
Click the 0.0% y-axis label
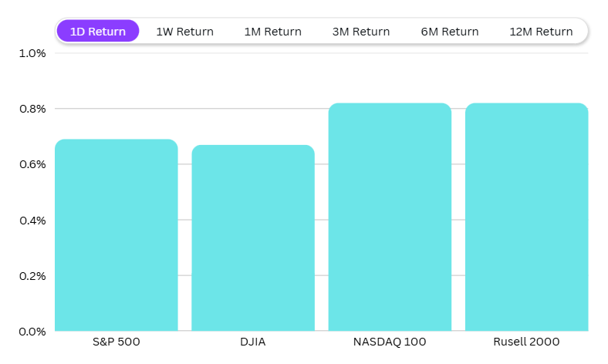coord(32,331)
